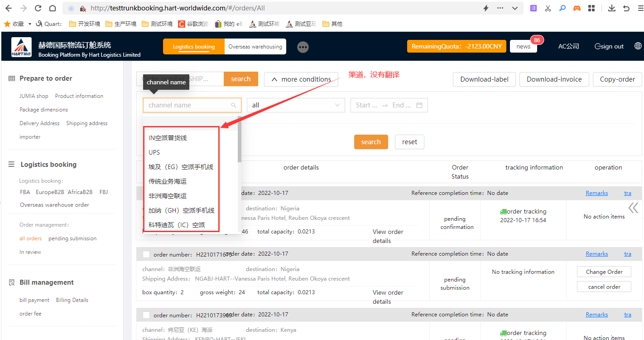644x340 pixels.
Task: Click the browser download icon
Action: 612,8
